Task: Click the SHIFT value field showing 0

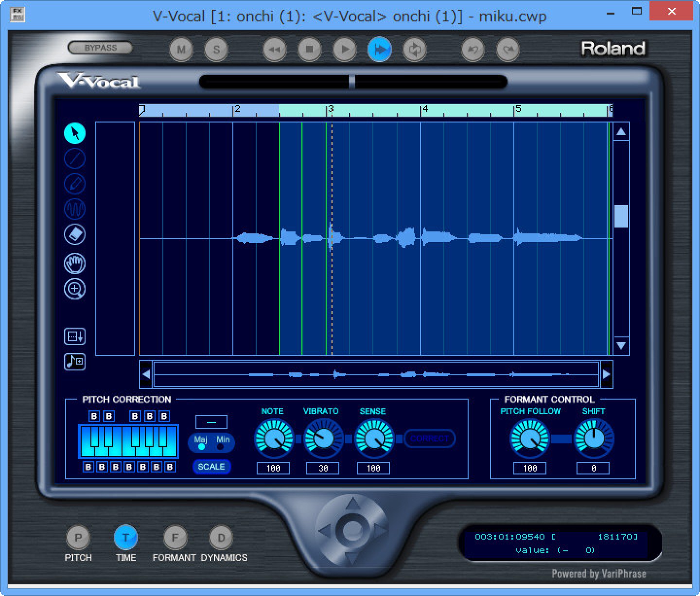Action: coord(594,468)
